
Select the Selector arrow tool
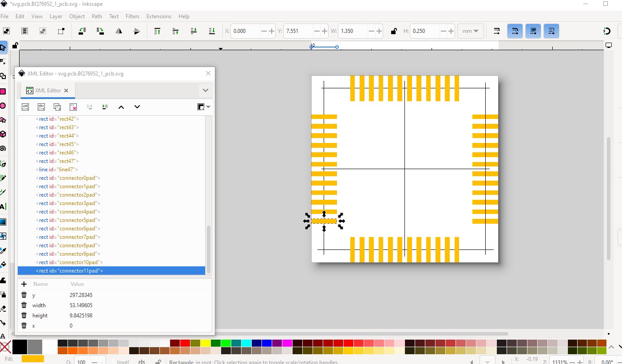3,47
